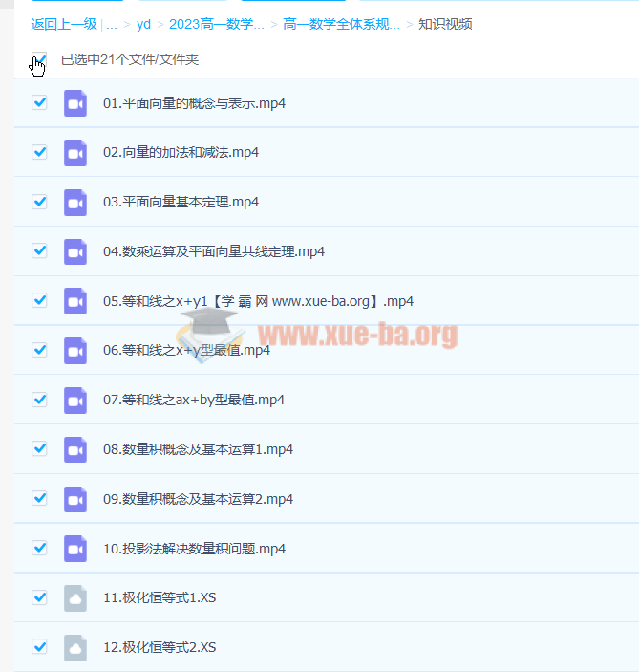
Task: Click cloud file icon for 11.极化恒等式1.XS
Action: (75, 598)
